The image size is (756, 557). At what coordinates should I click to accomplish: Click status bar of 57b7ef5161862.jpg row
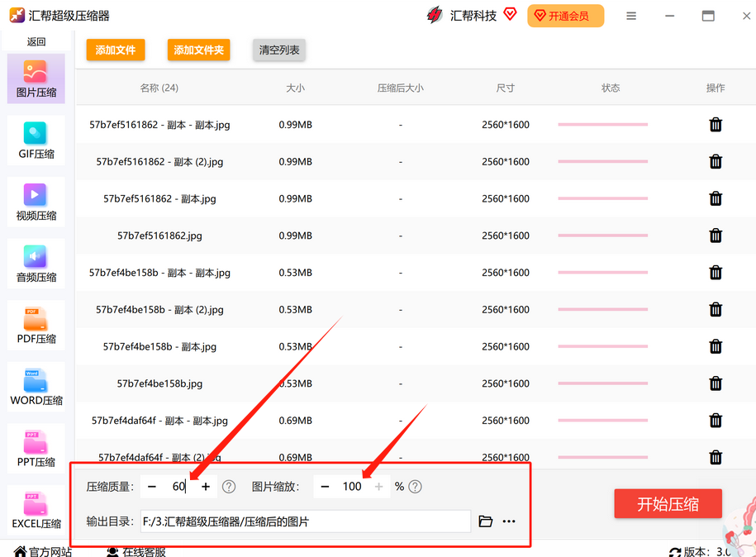click(x=602, y=236)
